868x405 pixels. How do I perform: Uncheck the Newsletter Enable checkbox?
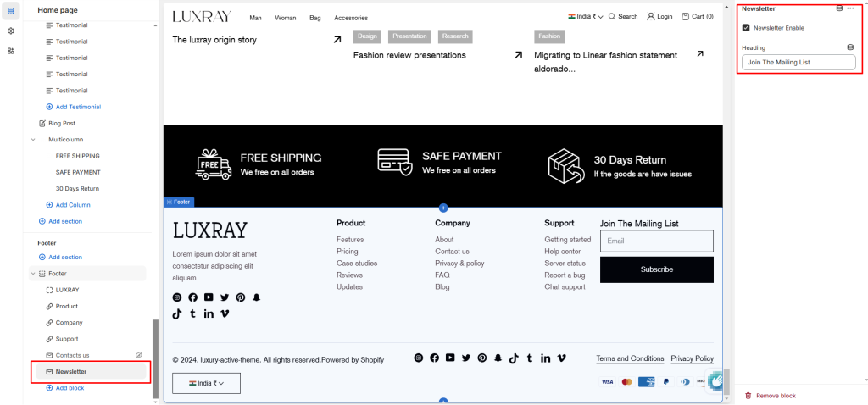(746, 28)
